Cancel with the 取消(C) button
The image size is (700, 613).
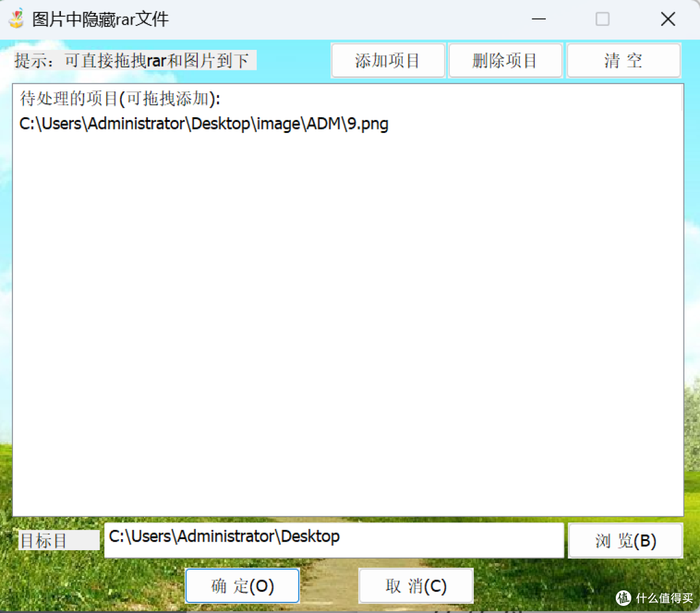[x=415, y=586]
